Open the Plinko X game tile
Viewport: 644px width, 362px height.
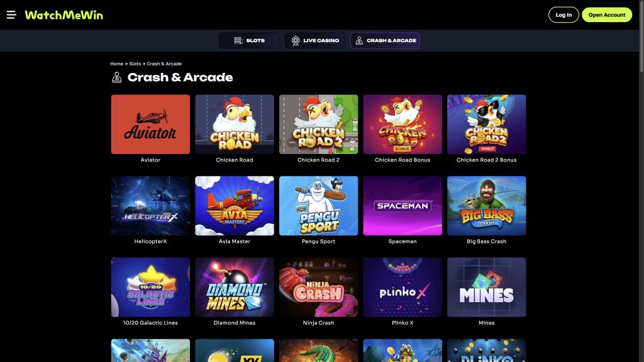402,287
